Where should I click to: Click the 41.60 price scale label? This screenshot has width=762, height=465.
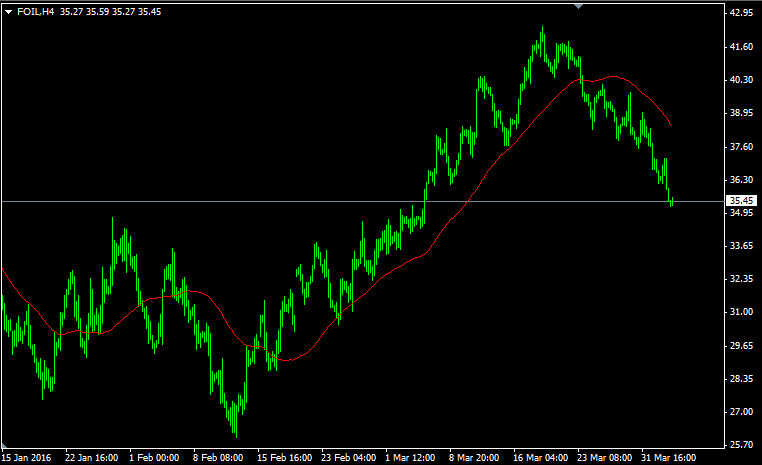tap(742, 47)
